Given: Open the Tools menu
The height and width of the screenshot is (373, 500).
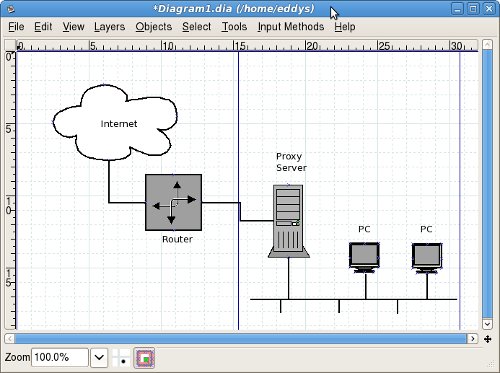Looking at the screenshot, I should 234,27.
